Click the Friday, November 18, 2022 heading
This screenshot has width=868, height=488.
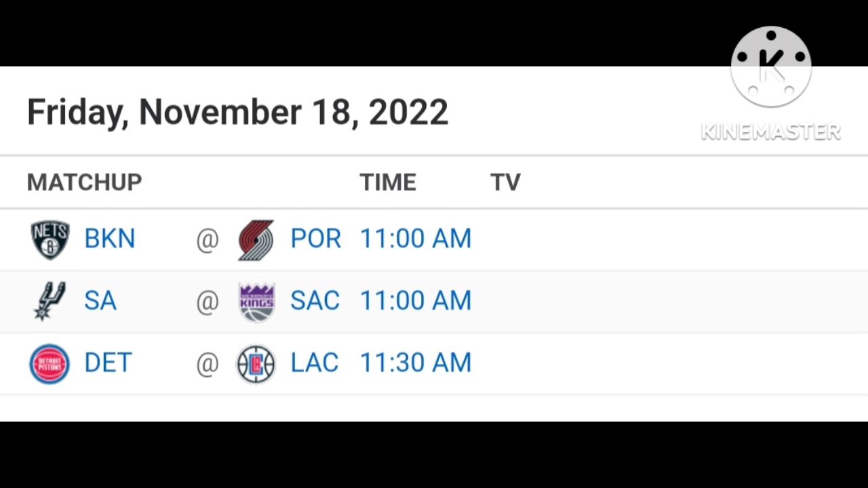[x=237, y=113]
